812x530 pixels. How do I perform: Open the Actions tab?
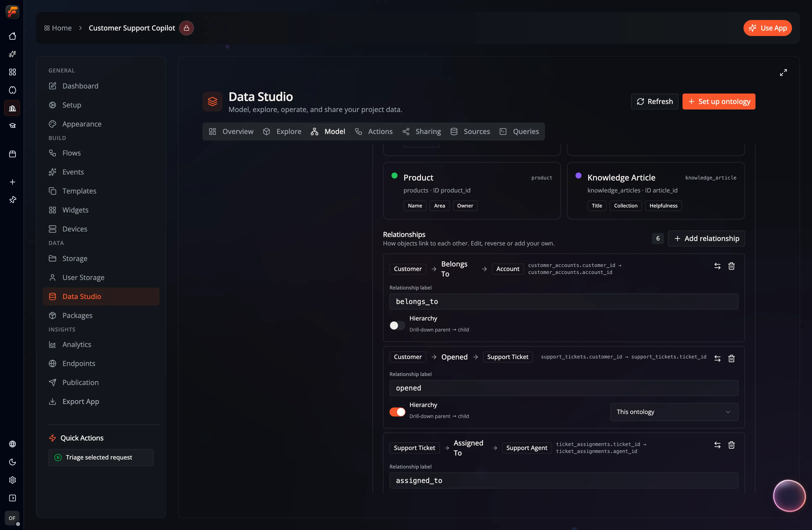(x=373, y=131)
